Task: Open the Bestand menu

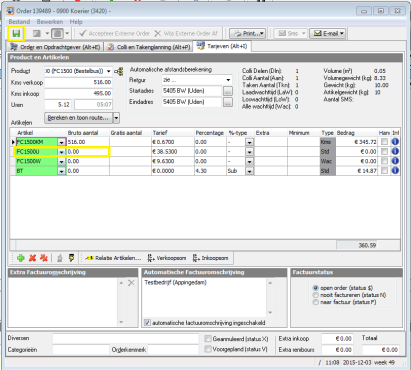Action: (19, 22)
